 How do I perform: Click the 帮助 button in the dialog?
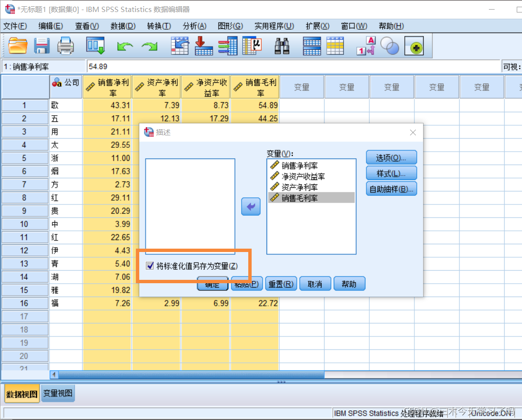pos(349,284)
